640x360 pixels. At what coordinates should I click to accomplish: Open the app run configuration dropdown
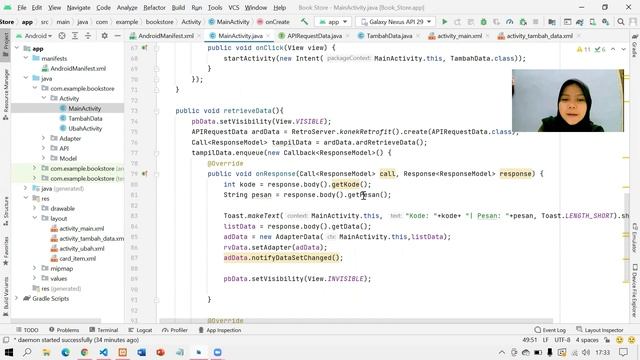pyautogui.click(x=333, y=22)
